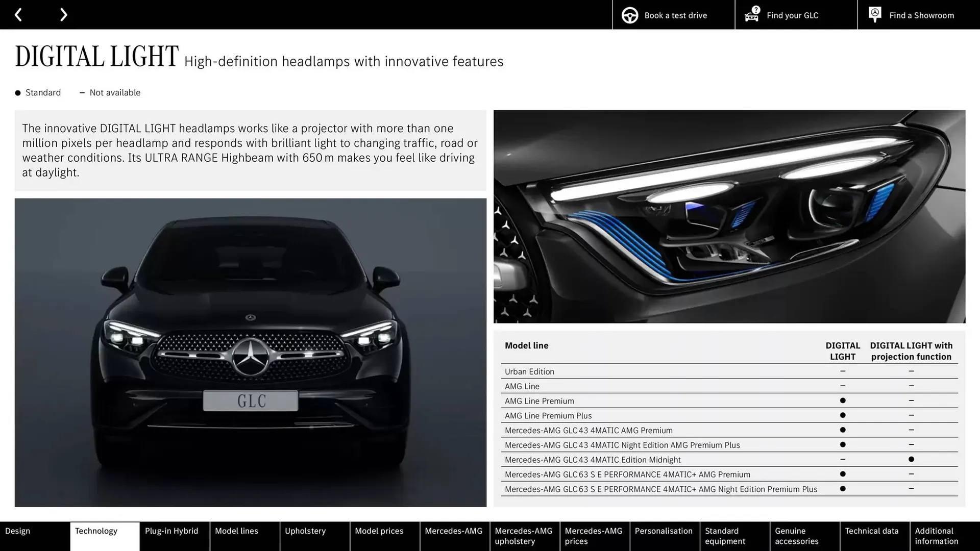Switch to the Mercedes-AMG tab

tap(454, 536)
